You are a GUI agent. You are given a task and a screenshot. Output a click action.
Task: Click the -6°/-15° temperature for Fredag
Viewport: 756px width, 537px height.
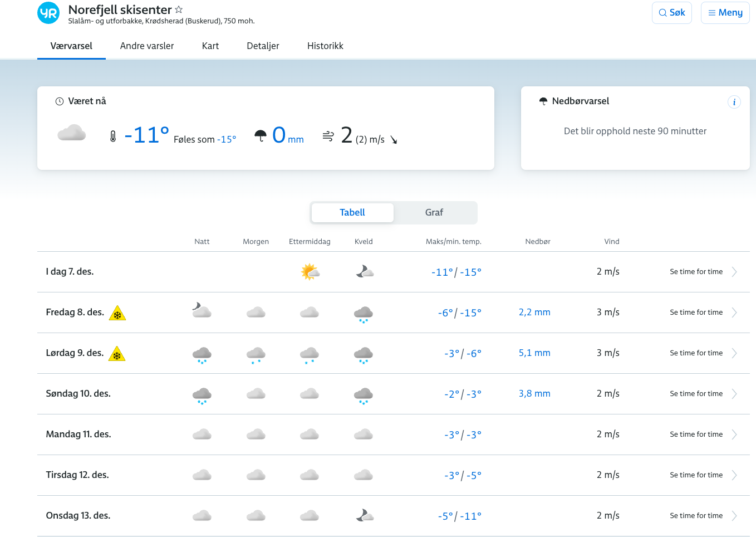pos(460,313)
